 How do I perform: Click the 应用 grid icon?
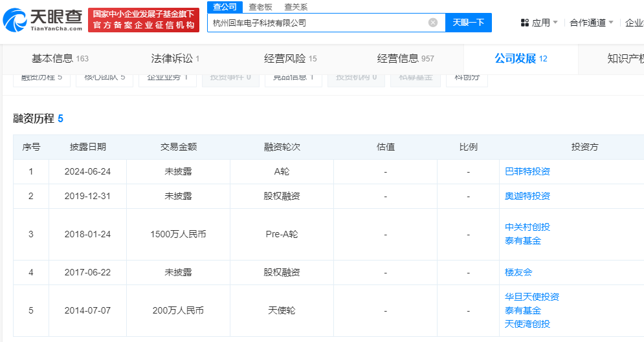[x=525, y=23]
